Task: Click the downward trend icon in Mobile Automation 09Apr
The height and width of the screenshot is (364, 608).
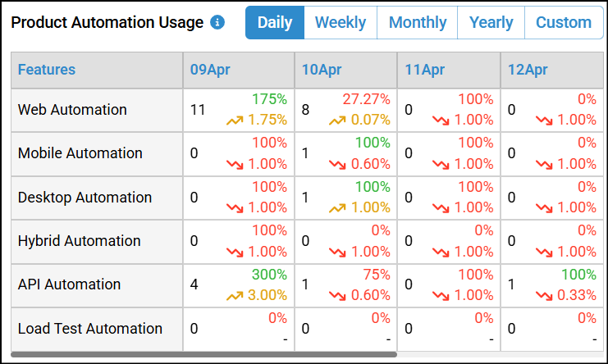Action: [236, 164]
